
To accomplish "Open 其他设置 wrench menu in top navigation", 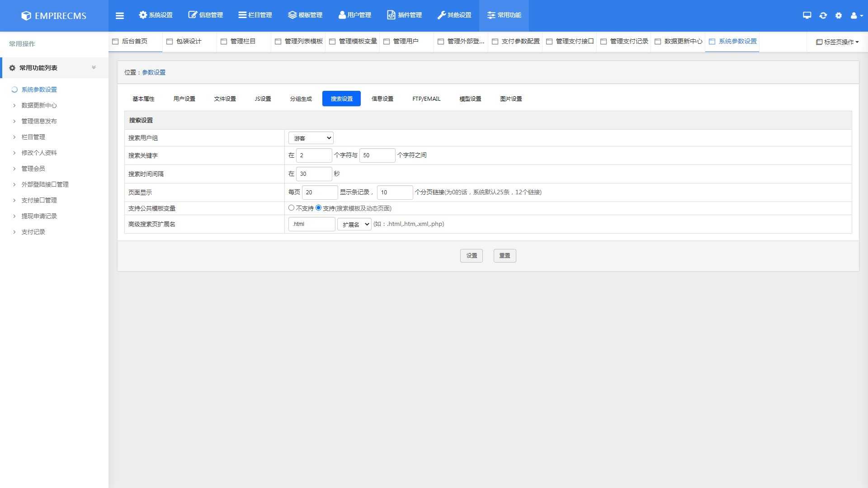I will pos(454,15).
